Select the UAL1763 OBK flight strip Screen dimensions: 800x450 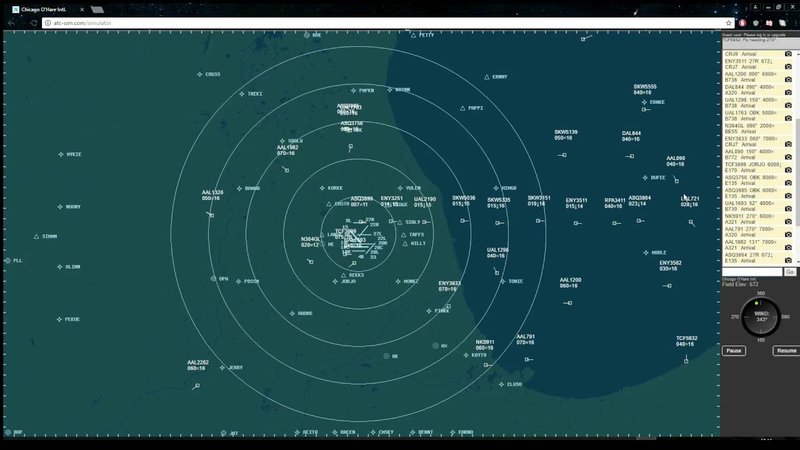click(754, 116)
